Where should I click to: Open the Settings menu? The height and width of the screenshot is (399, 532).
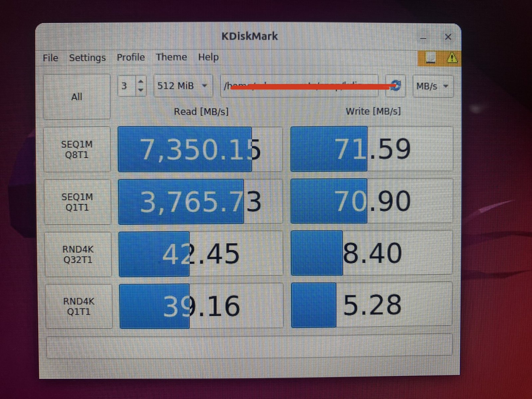87,58
